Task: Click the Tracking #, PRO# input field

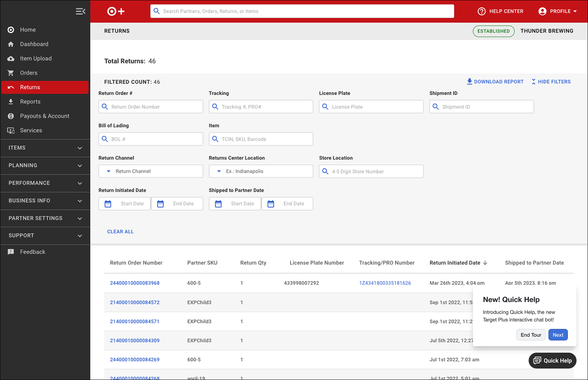Action: [261, 107]
